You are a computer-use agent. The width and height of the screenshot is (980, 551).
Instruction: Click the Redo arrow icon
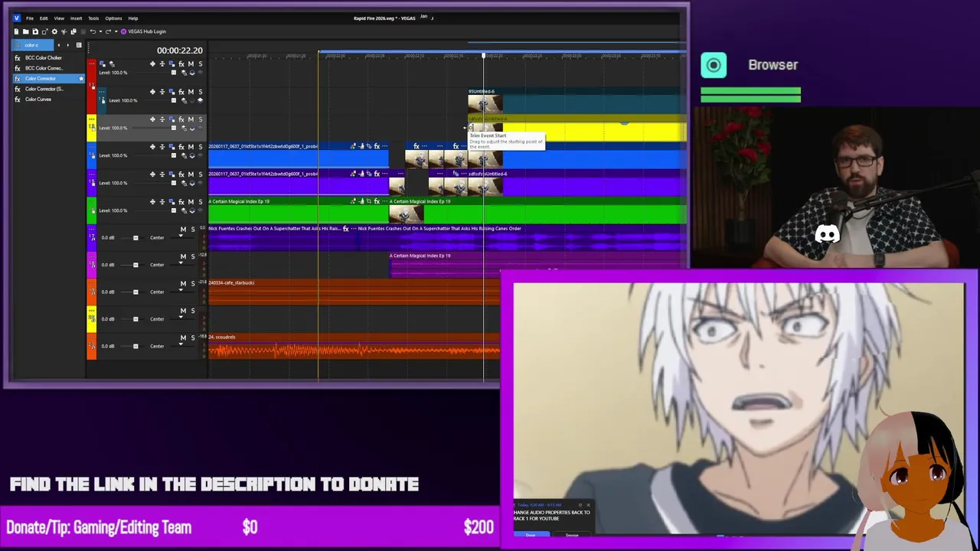[x=108, y=31]
